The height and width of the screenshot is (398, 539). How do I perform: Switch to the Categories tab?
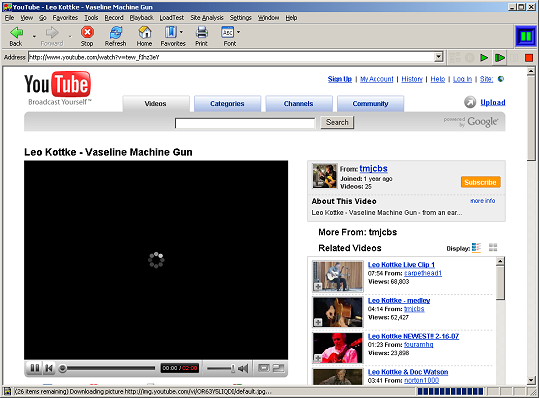[227, 103]
